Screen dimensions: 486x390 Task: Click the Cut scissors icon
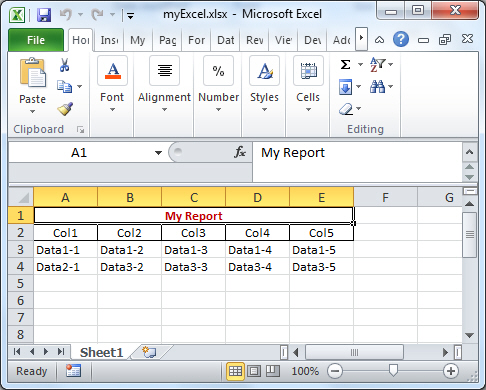(64, 65)
